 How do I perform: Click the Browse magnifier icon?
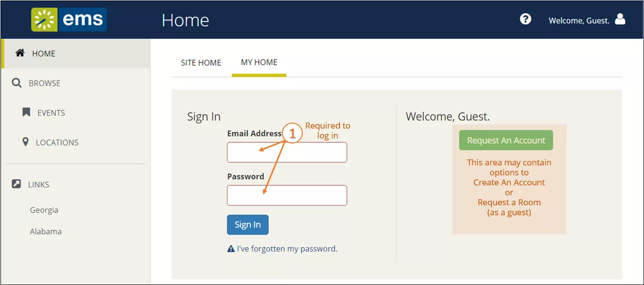17,83
